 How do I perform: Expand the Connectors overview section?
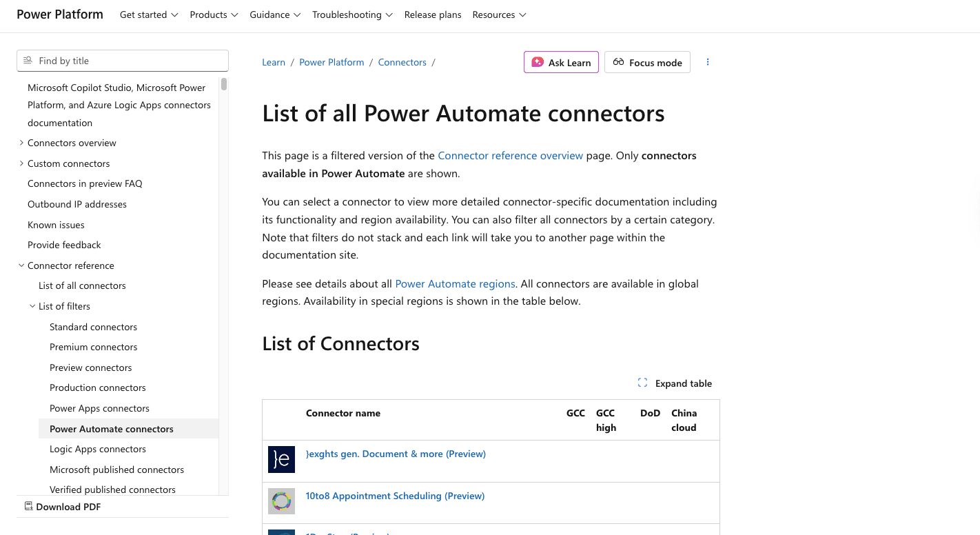(x=21, y=143)
